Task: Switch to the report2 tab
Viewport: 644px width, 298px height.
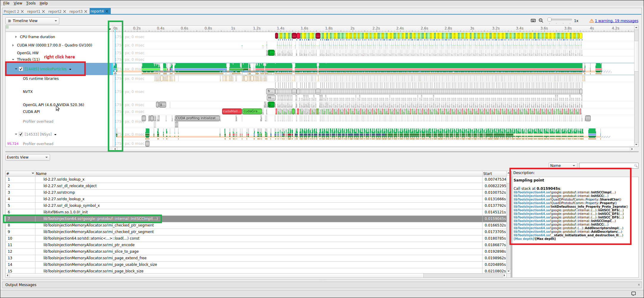Action: [55, 11]
